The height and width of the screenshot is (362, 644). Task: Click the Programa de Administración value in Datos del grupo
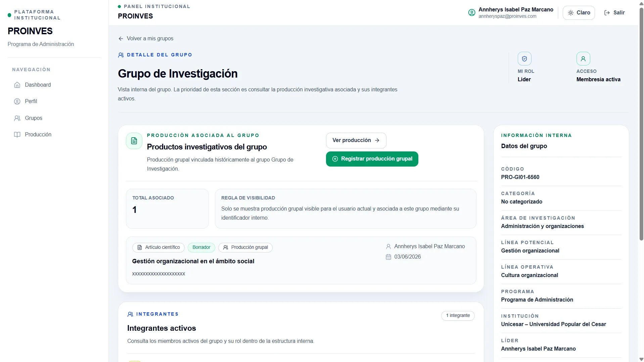(537, 300)
